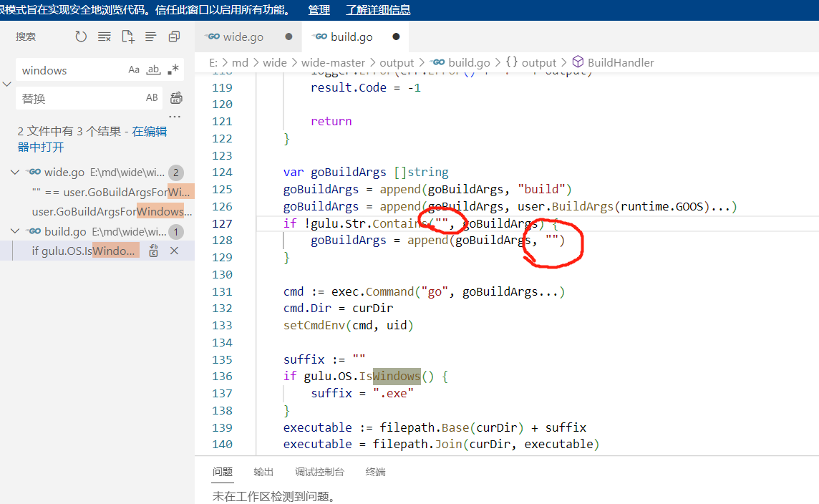Open a new search editor
819x504 pixels.
[x=127, y=37]
